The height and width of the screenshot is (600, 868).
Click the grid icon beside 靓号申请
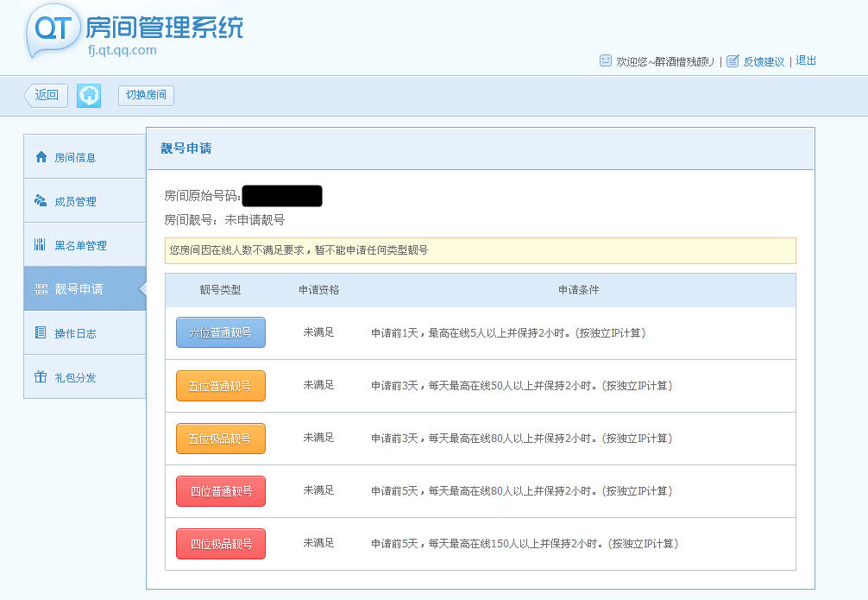41,289
